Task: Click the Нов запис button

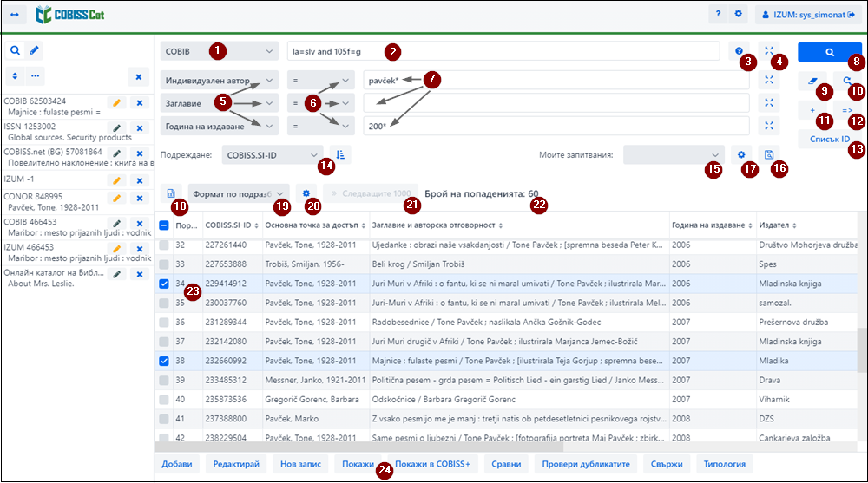Action: pyautogui.click(x=300, y=464)
